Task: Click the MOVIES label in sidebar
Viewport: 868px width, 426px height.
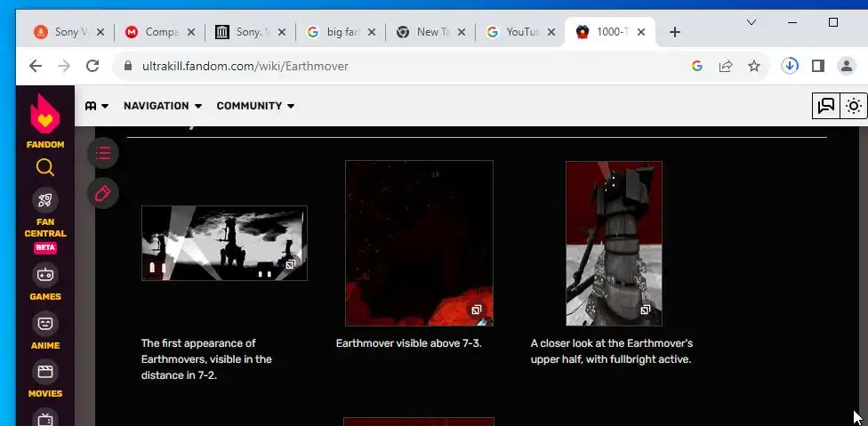Action: pyautogui.click(x=45, y=393)
